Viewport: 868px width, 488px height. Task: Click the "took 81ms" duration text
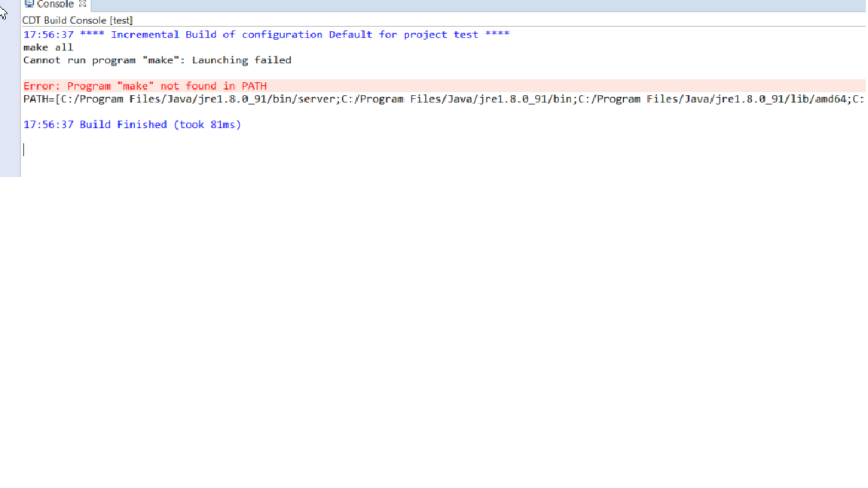[207, 125]
